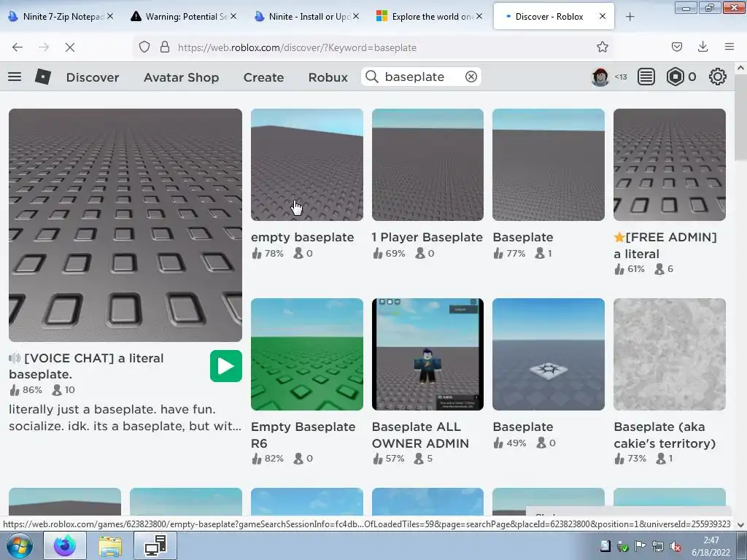The width and height of the screenshot is (747, 560).
Task: Open the FREE ADMIN literal thumbnail
Action: 670,165
